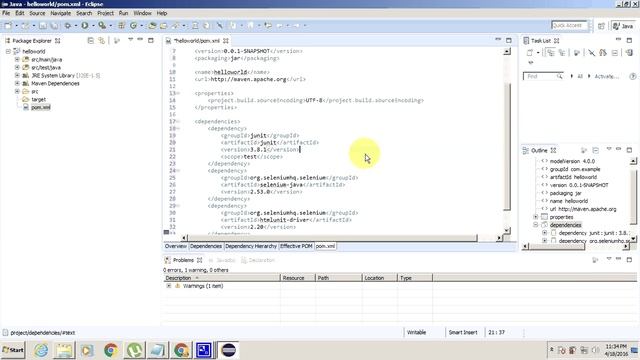Switch to the Effective POM tab
Image resolution: width=640 pixels, height=360 pixels.
click(x=296, y=246)
